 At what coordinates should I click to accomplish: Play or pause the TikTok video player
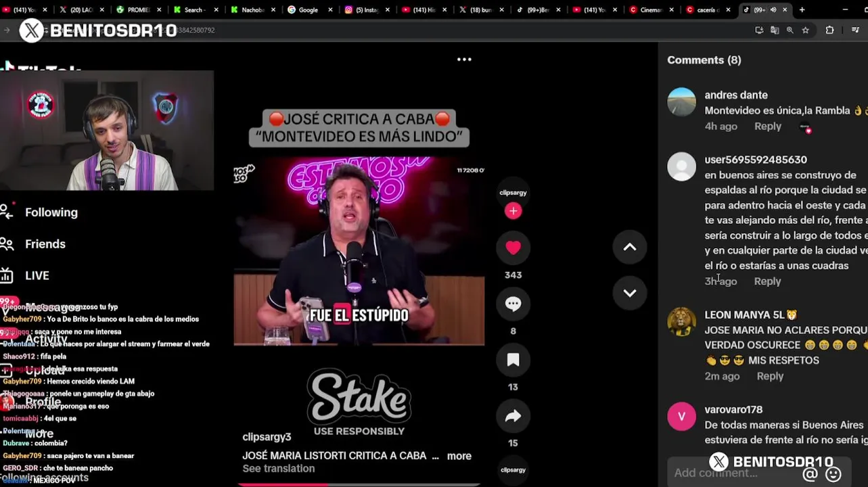pyautogui.click(x=359, y=250)
